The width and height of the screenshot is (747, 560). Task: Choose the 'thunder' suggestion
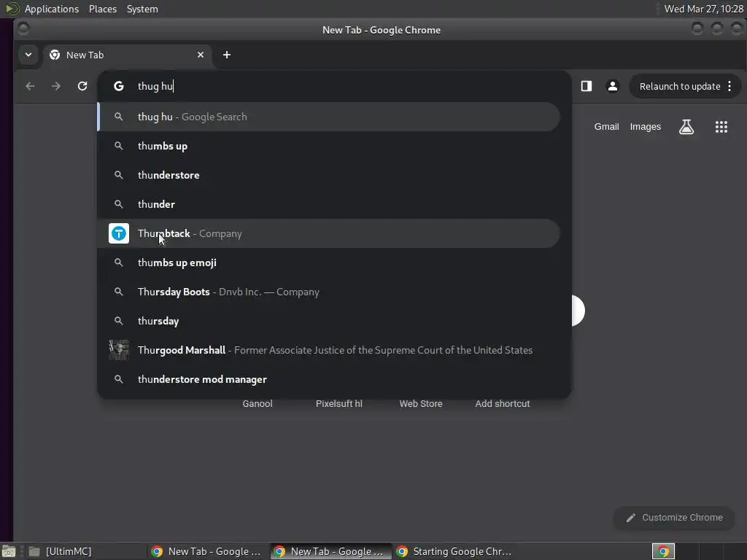point(329,204)
